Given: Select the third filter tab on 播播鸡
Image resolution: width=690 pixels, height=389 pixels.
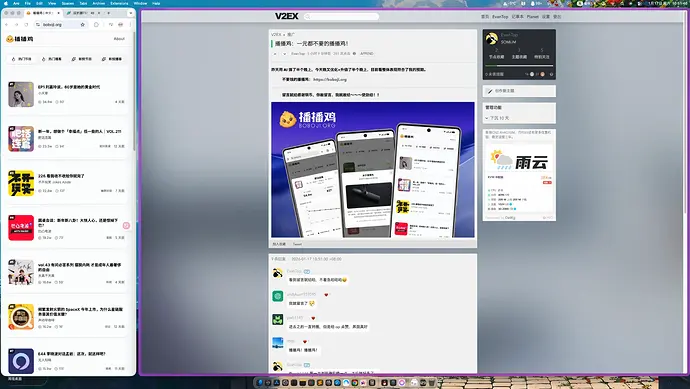Looking at the screenshot, I should pos(82,59).
